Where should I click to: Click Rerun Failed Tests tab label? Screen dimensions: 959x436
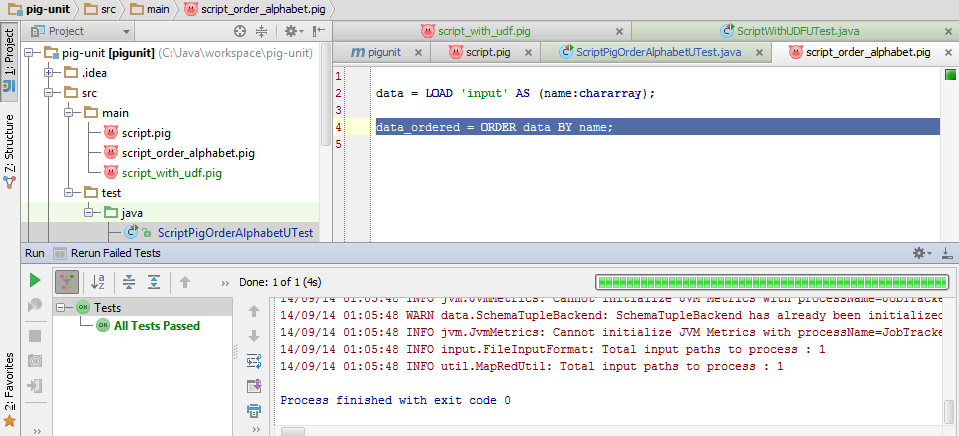pos(113,254)
